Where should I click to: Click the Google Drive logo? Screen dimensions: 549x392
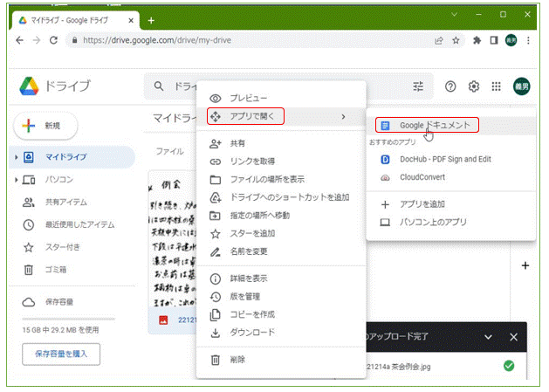coord(32,86)
